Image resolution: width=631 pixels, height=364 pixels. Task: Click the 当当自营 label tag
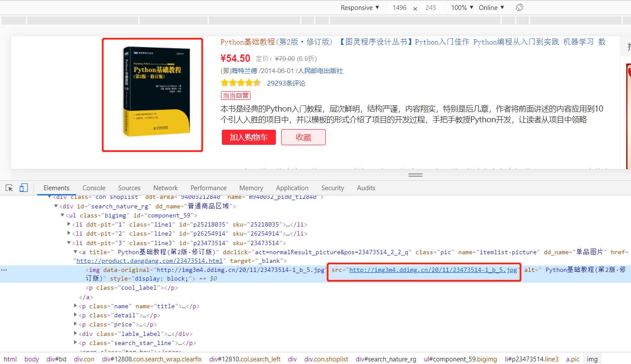(x=236, y=96)
